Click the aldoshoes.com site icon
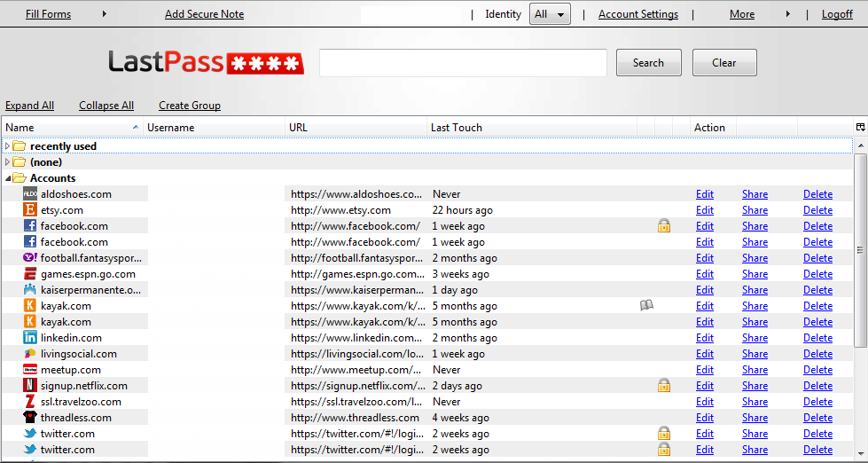This screenshot has height=463, width=868. [x=30, y=194]
